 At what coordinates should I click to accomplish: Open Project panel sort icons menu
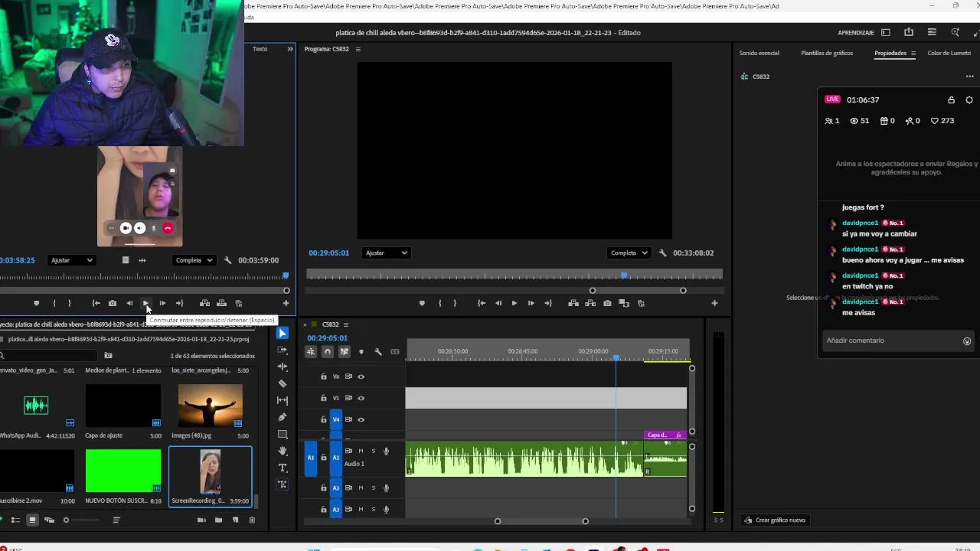click(116, 520)
